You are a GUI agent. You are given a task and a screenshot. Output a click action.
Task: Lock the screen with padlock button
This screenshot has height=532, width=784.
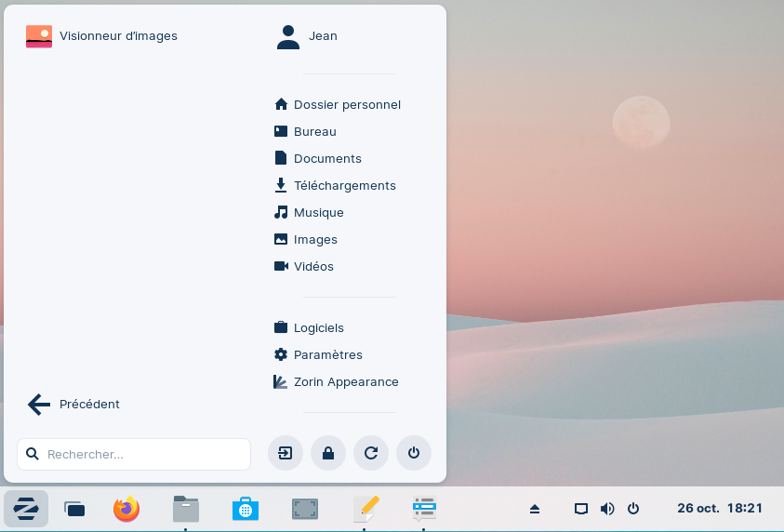[328, 453]
